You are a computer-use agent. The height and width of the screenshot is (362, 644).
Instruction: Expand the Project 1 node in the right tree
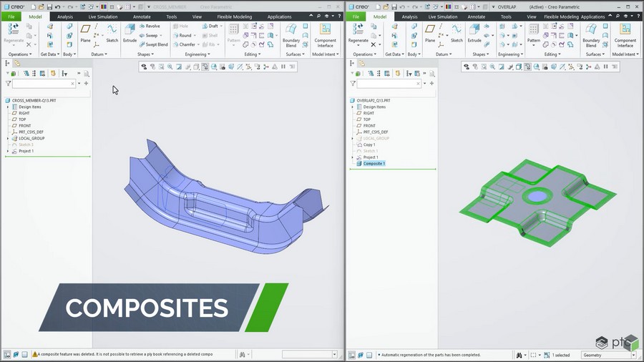(352, 157)
